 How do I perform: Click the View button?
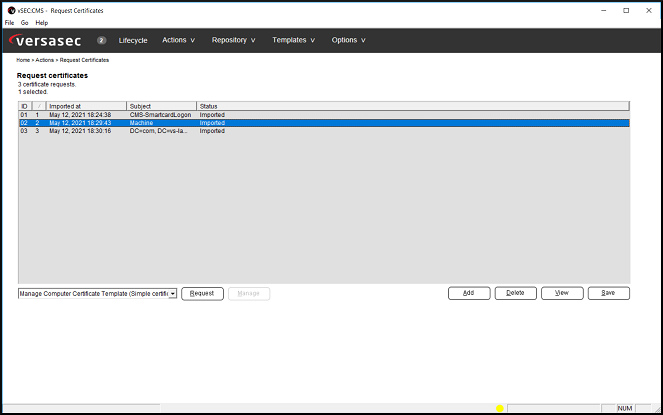pyautogui.click(x=561, y=293)
